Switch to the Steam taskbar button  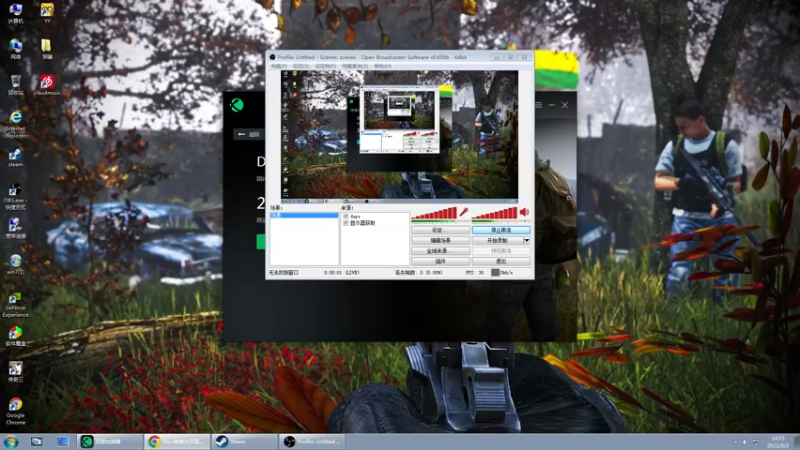point(244,442)
